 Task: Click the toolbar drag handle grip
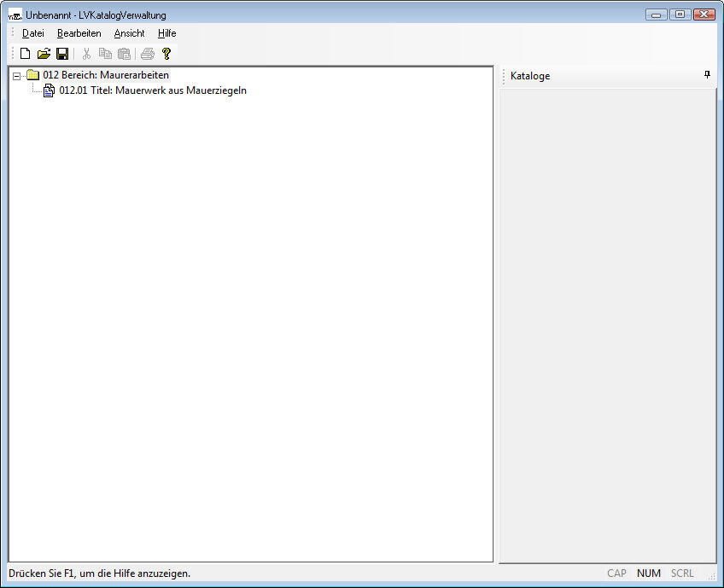click(x=13, y=54)
